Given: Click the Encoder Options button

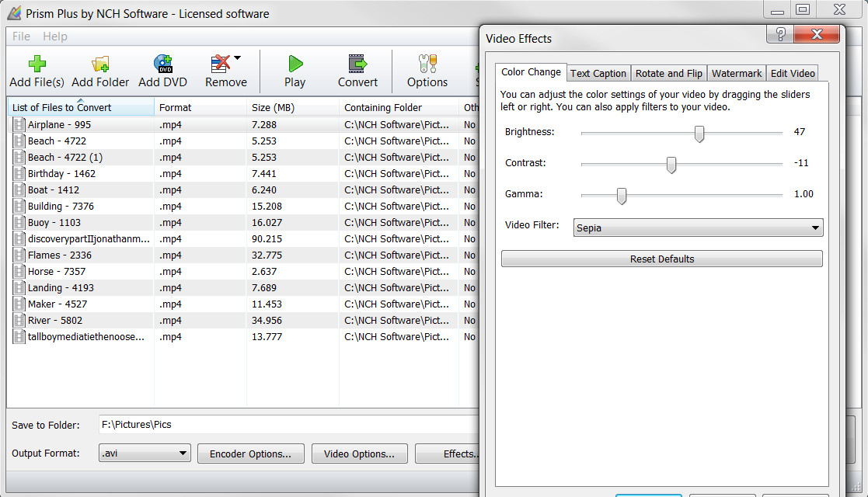Looking at the screenshot, I should 250,453.
